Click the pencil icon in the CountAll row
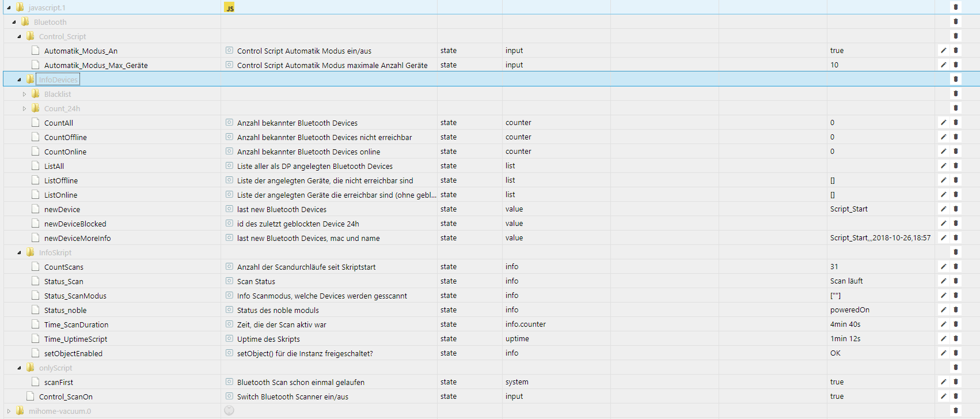Screen dimensions: 980x419 [943, 123]
